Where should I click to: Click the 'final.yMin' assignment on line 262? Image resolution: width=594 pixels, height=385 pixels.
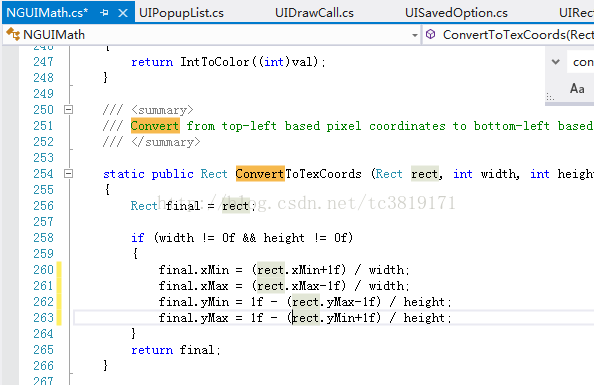[x=305, y=302]
